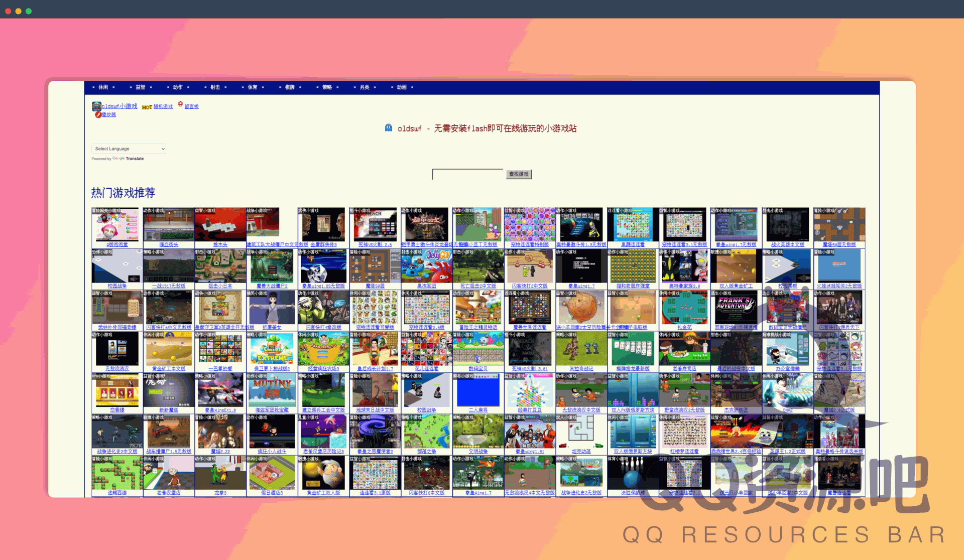Open the 射击 category menu
This screenshot has width=964, height=560.
[215, 87]
